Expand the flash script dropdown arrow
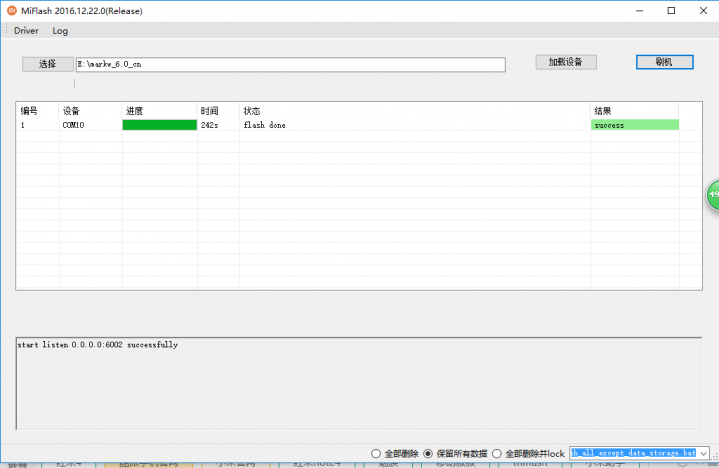 703,453
